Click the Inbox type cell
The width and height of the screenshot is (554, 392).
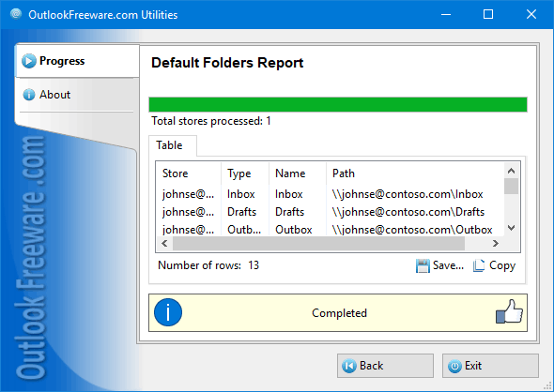[241, 194]
